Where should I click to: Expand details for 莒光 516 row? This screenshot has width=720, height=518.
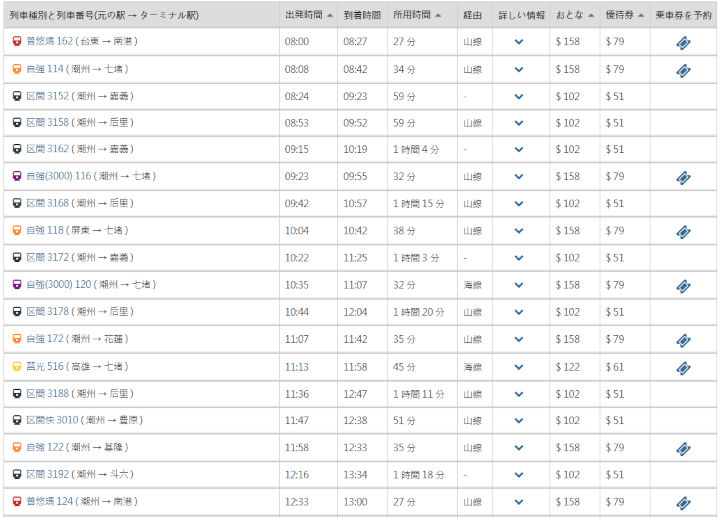coord(519,367)
